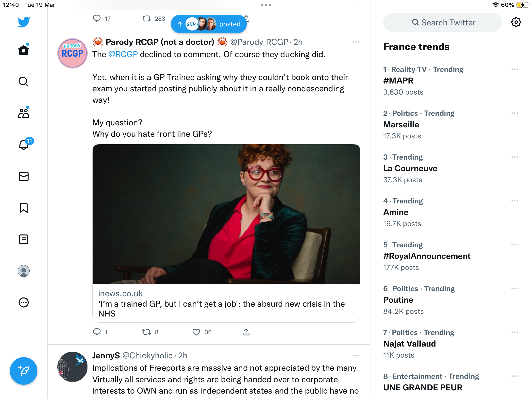Click the Search Twitter field
The height and width of the screenshot is (399, 532).
[443, 22]
